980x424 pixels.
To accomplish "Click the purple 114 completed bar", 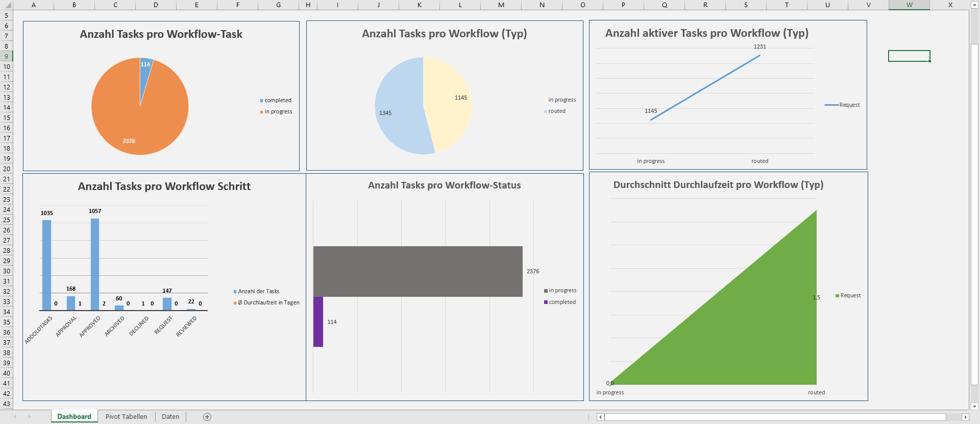I will 318,322.
